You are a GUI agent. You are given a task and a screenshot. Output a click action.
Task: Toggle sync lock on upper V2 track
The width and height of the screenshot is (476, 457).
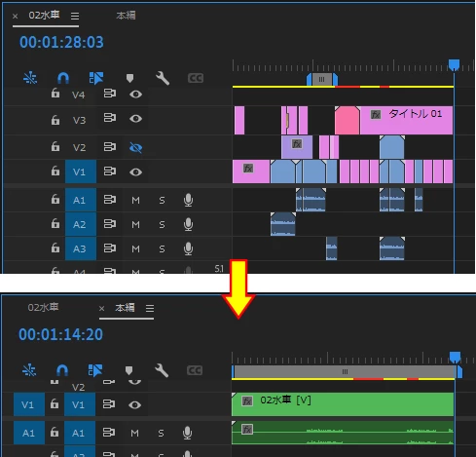(110, 147)
